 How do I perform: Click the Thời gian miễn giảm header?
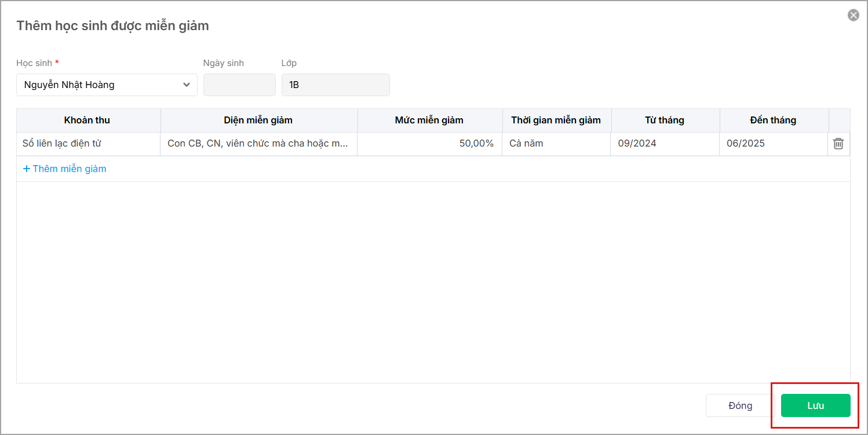click(x=556, y=120)
